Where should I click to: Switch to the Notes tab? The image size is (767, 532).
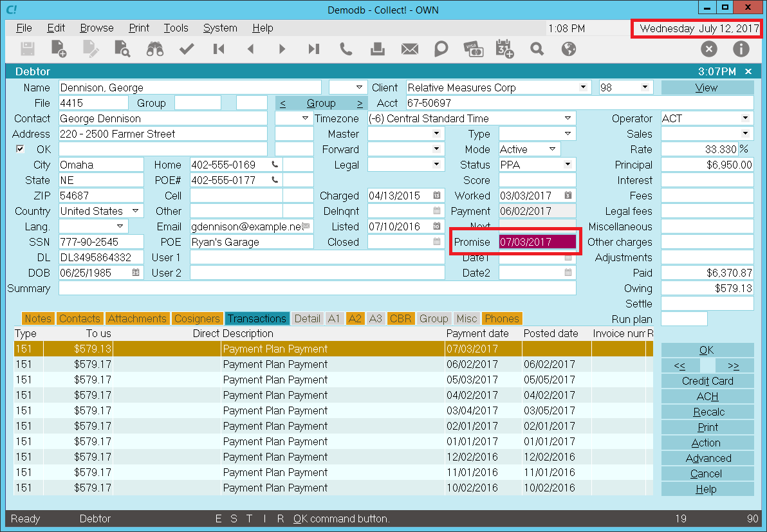pos(38,318)
